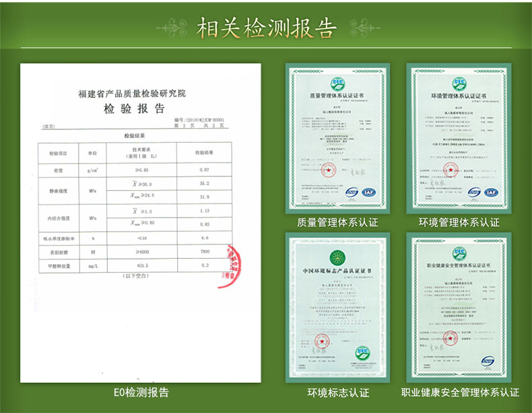
Task: Click the E0检测报告 inspection report document
Action: [x=141, y=222]
